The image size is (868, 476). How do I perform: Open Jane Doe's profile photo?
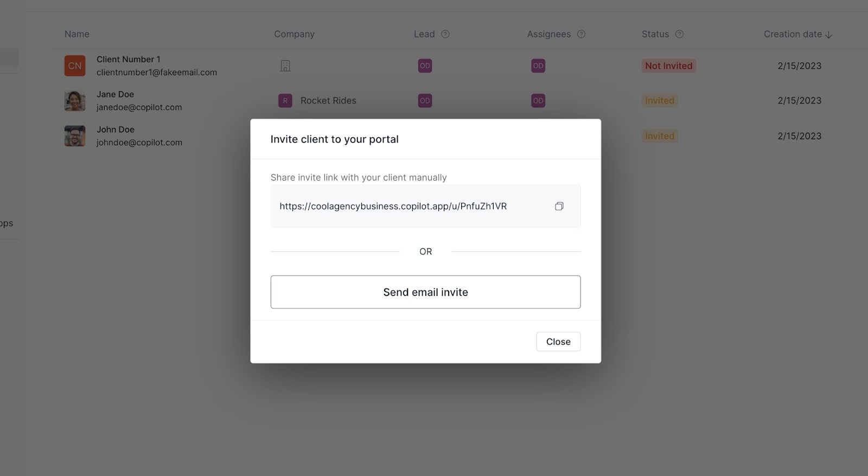pyautogui.click(x=75, y=101)
